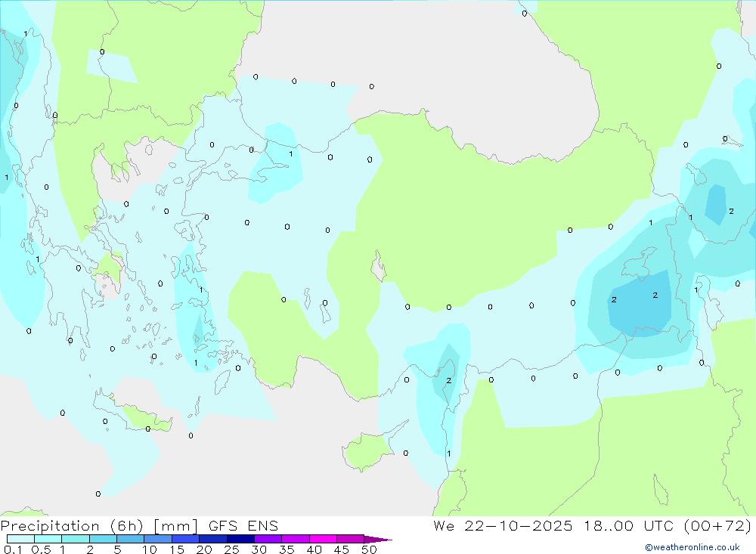The height and width of the screenshot is (554, 756).
Task: Pick the 25–30 mm dark blue swatch
Action: pyautogui.click(x=240, y=539)
